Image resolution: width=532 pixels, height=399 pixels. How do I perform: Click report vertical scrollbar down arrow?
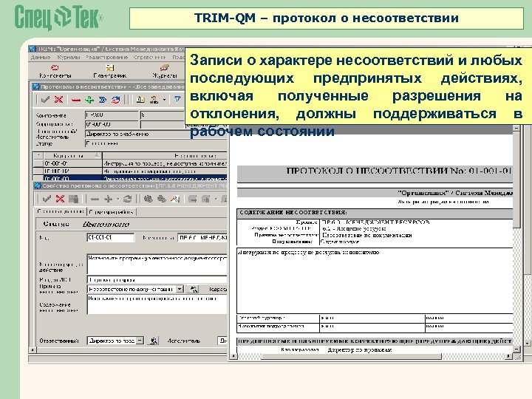click(516, 349)
